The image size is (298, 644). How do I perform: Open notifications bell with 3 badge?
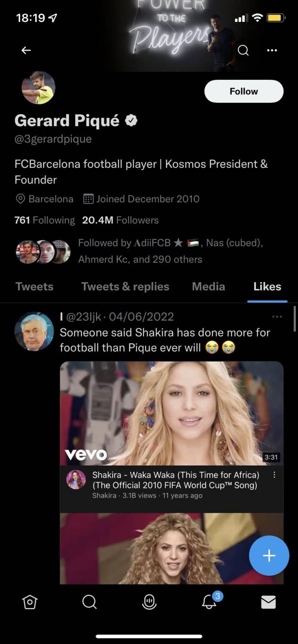[x=209, y=602]
